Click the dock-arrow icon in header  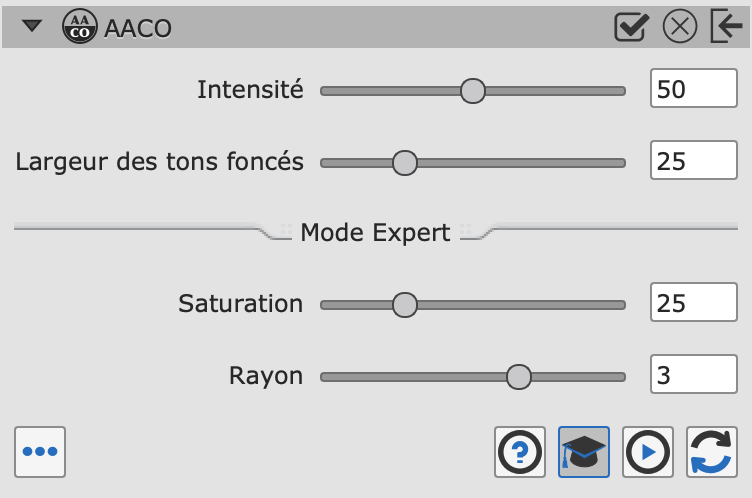[727, 26]
